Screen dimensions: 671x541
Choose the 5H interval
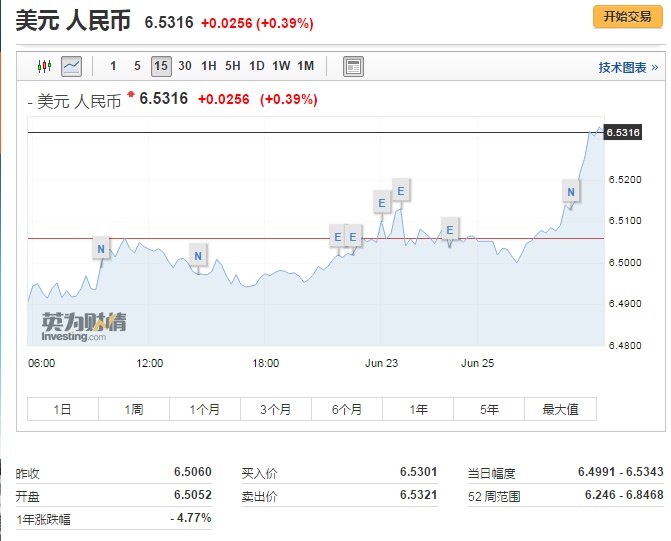232,66
